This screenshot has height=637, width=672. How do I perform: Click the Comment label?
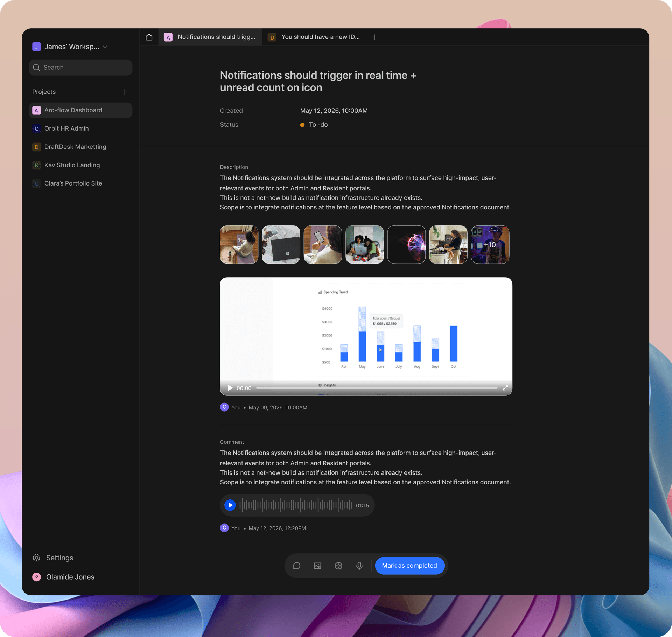coord(232,442)
